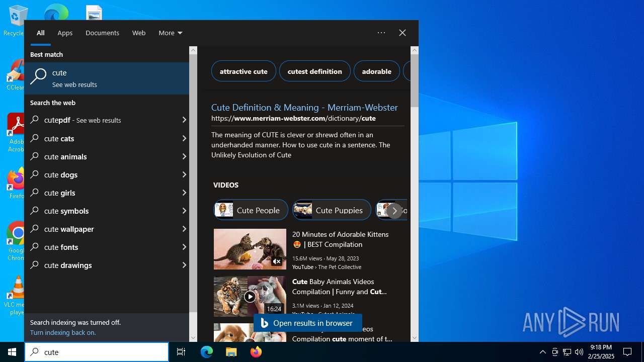Select the 'cute symbols' suggestion

101,211
